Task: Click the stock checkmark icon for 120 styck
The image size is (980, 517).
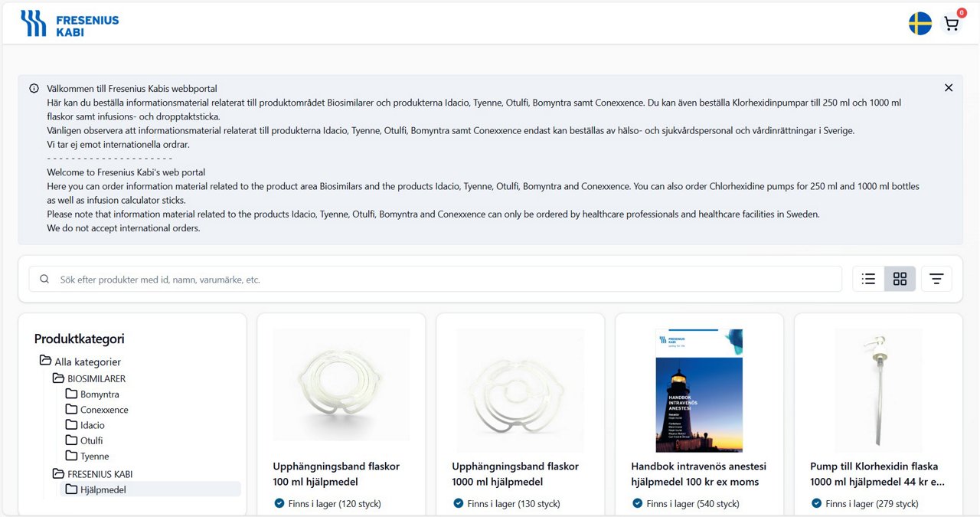Action: pos(279,503)
